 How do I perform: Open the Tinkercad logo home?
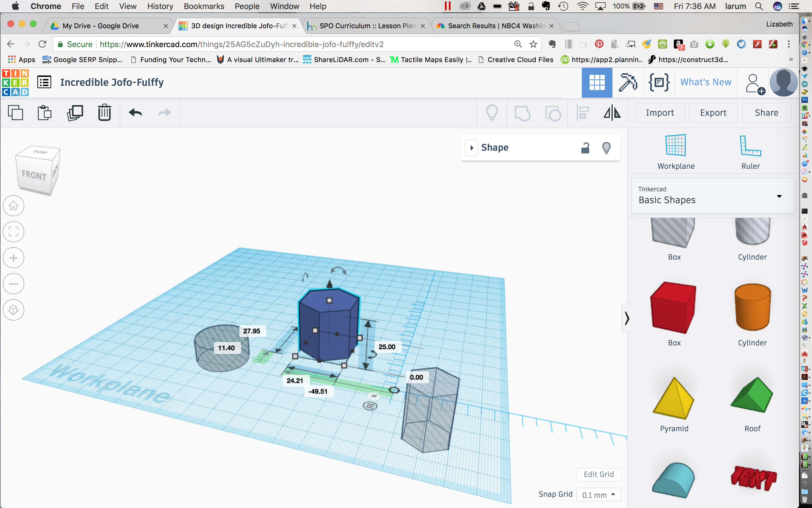tap(15, 82)
